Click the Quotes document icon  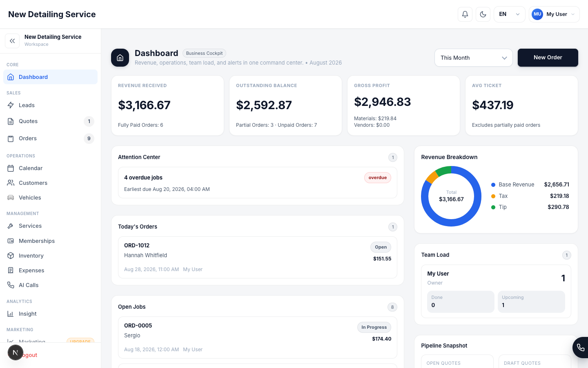tap(11, 121)
